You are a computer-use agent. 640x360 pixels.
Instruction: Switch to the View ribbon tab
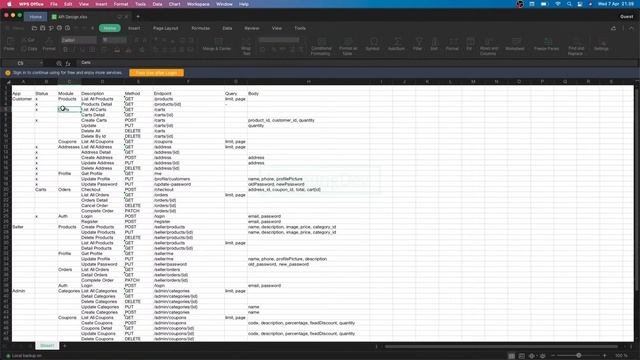[x=277, y=28]
